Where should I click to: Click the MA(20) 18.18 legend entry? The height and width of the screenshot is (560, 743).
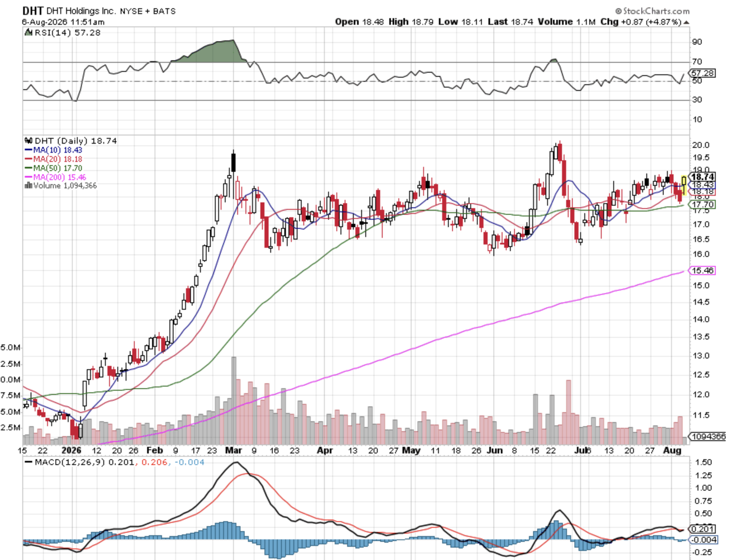coord(57,159)
